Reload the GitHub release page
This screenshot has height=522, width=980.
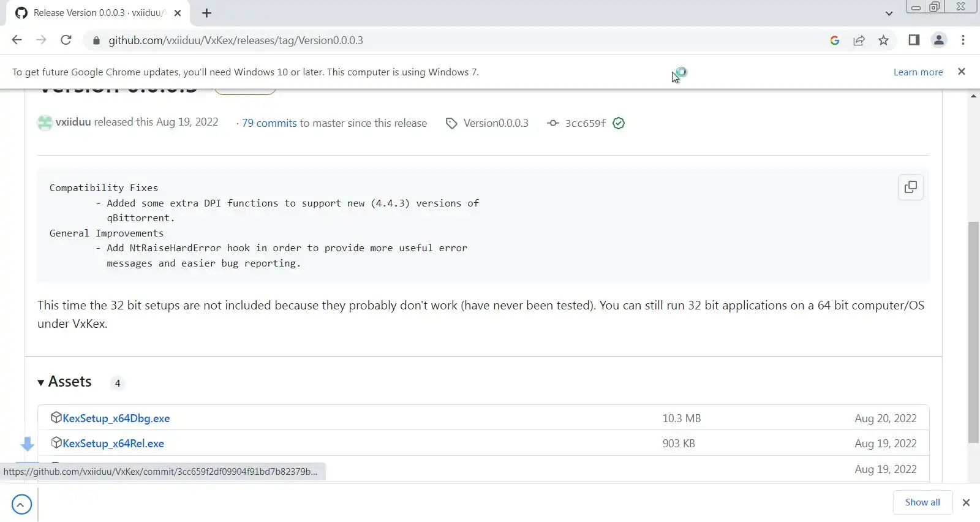click(x=66, y=40)
